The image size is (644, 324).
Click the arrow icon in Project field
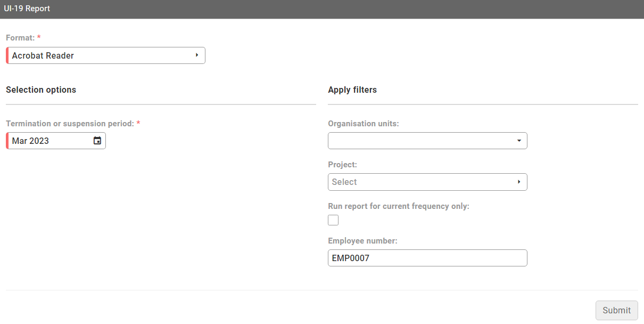click(x=519, y=182)
